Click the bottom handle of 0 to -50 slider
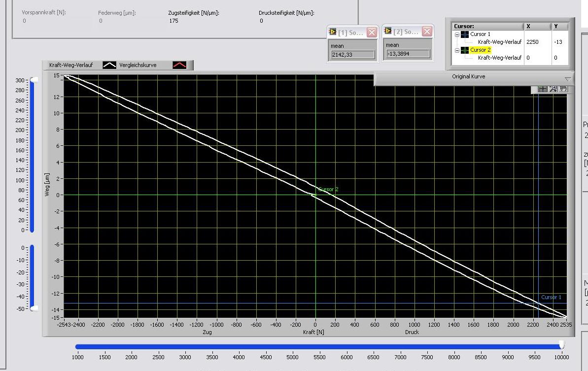Screen dimensions: 588x371 [34, 308]
